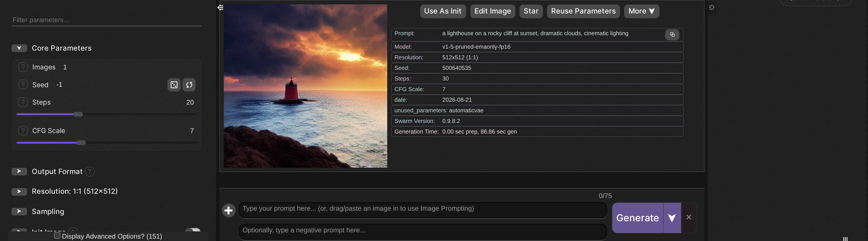Screen dimensions: 868x241
Task: Click the help icon next to CFG Scale
Action: click(23, 131)
